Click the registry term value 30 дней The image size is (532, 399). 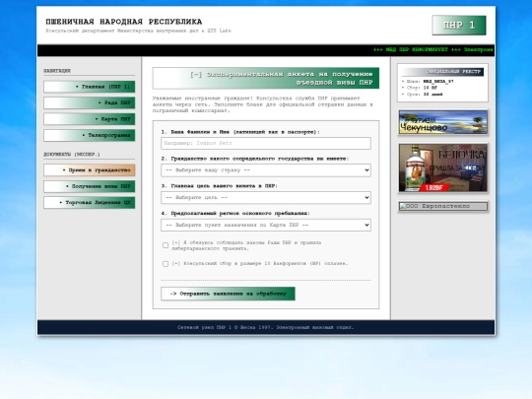[x=432, y=95]
